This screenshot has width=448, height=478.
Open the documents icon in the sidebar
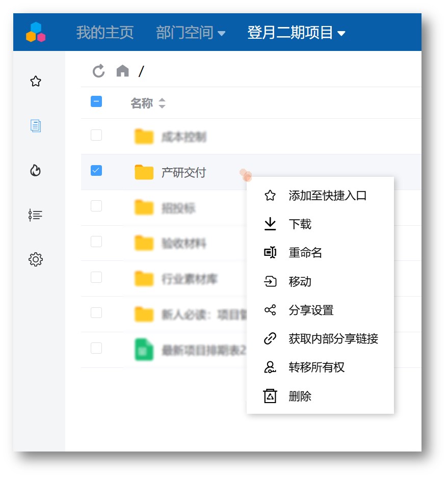point(36,125)
